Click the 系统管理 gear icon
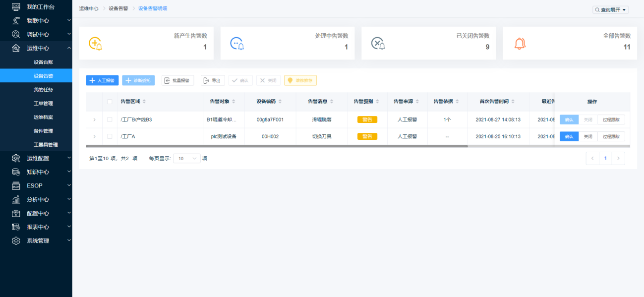 (16, 241)
